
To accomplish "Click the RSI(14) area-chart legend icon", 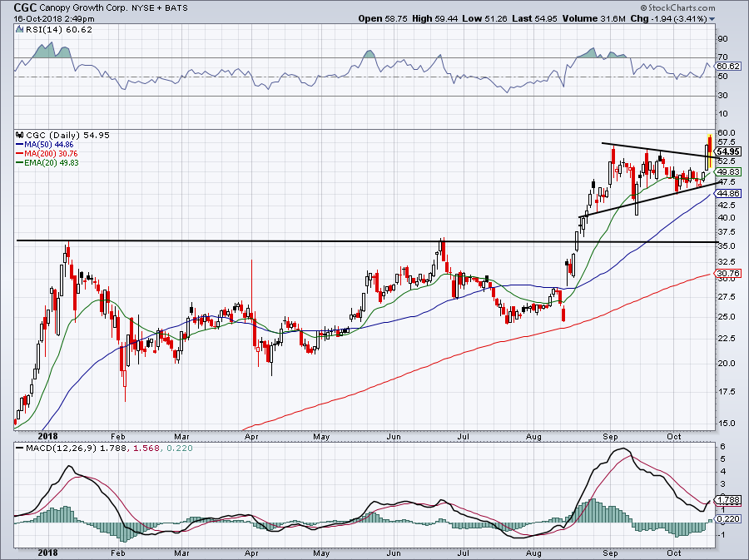I will tap(19, 29).
